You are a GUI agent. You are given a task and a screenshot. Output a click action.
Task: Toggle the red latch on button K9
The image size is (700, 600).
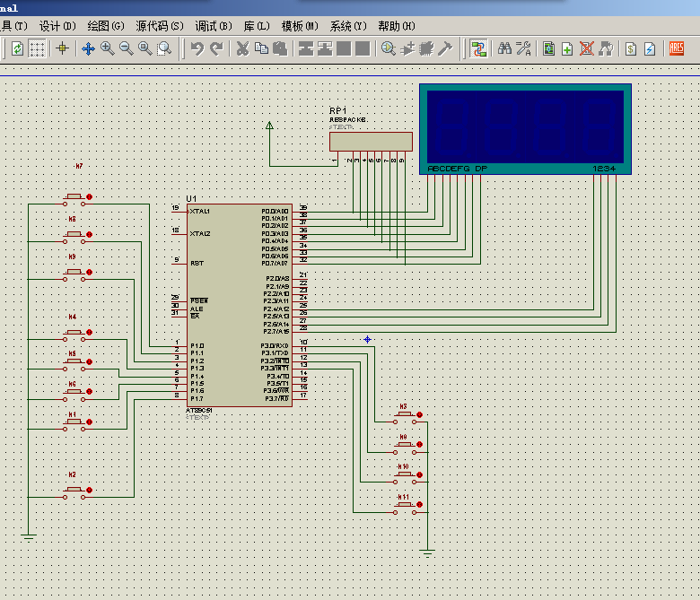pyautogui.click(x=89, y=272)
